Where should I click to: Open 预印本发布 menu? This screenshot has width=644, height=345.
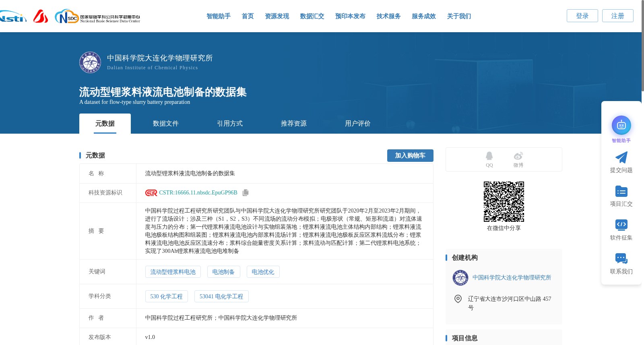click(x=350, y=16)
